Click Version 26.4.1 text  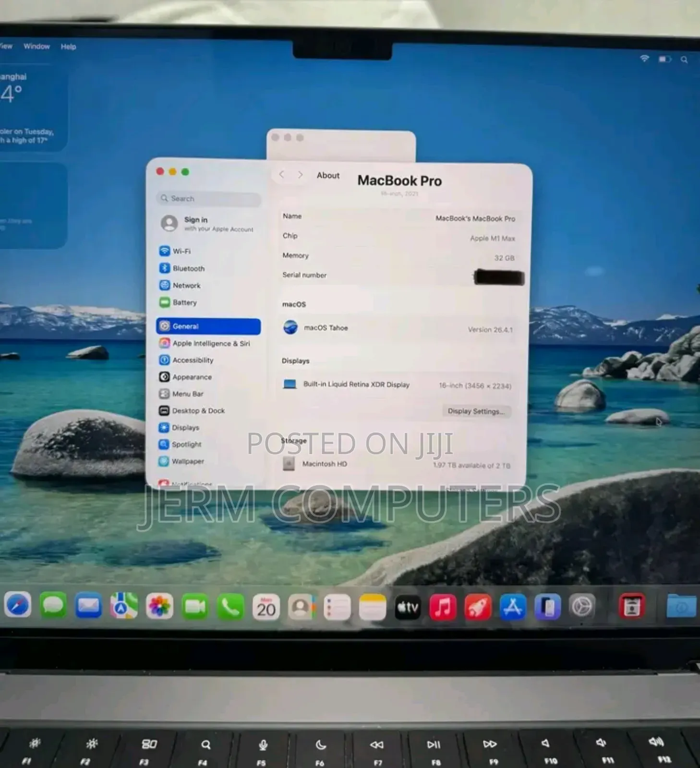pyautogui.click(x=490, y=330)
